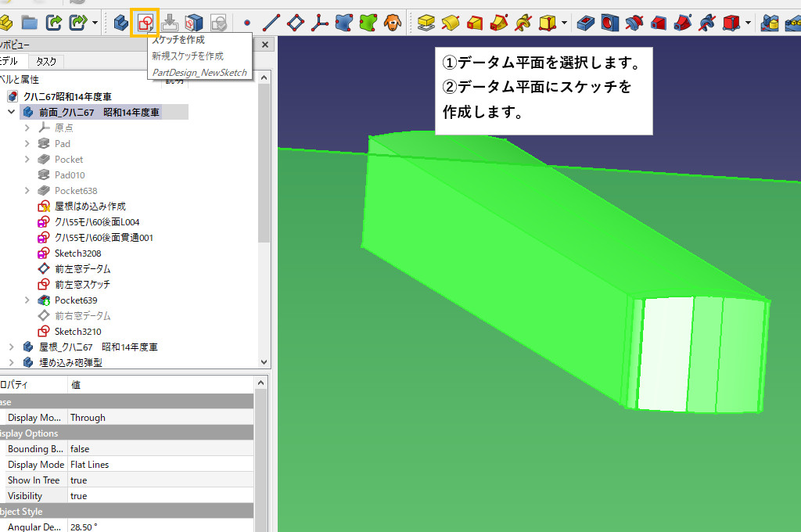Image resolution: width=801 pixels, height=532 pixels.
Task: Click the blue Shape binder icon
Action: point(344,23)
